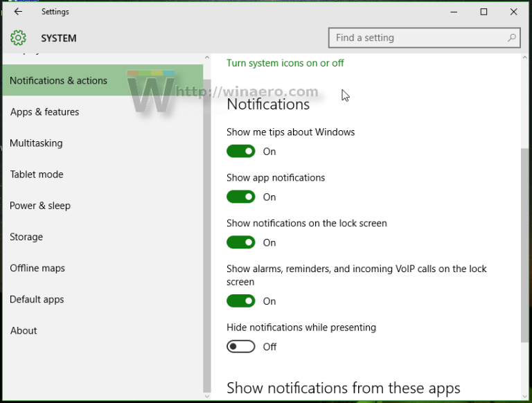
Task: Toggle Show app notifications switch
Action: click(241, 197)
